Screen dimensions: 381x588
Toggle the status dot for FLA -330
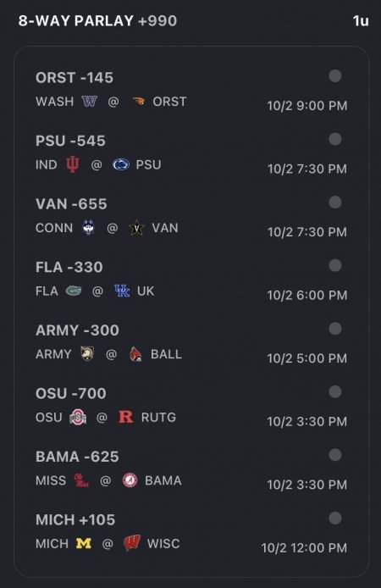tap(335, 265)
